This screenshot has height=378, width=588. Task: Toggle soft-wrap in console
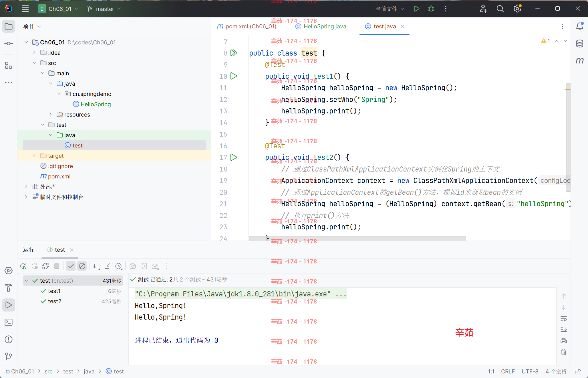pyautogui.click(x=564, y=318)
